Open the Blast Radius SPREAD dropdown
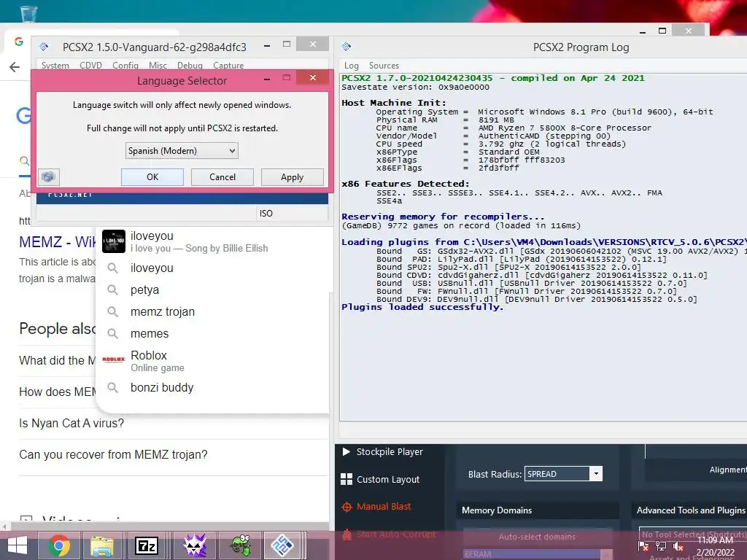 coord(563,474)
